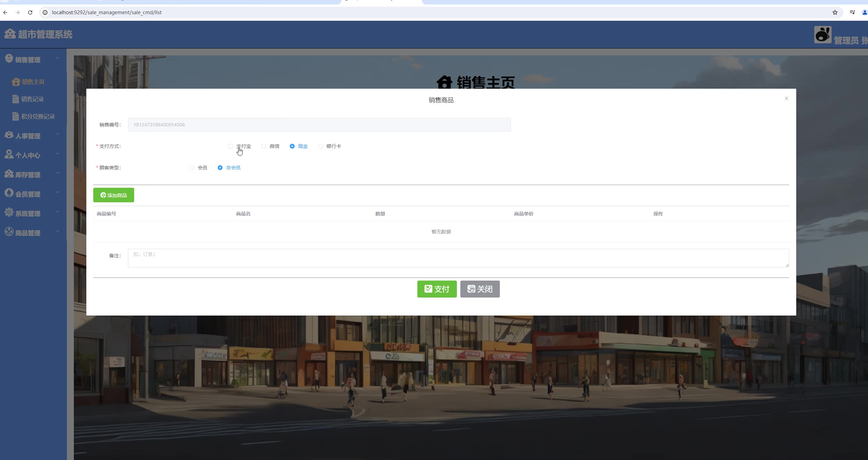The height and width of the screenshot is (460, 868).
Task: Open 积分兑换记录 menu item
Action: 38,116
